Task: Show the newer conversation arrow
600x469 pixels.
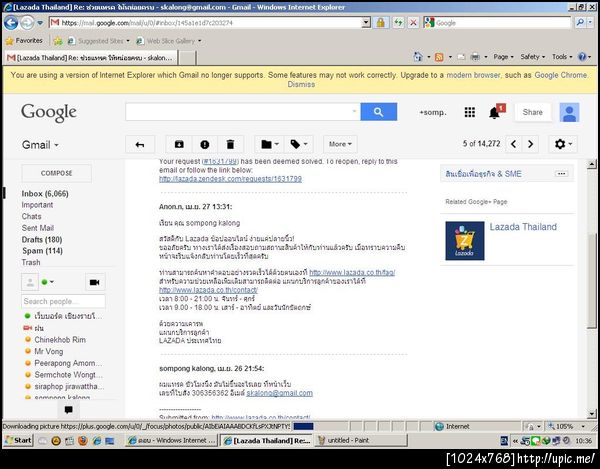Action: click(514, 144)
